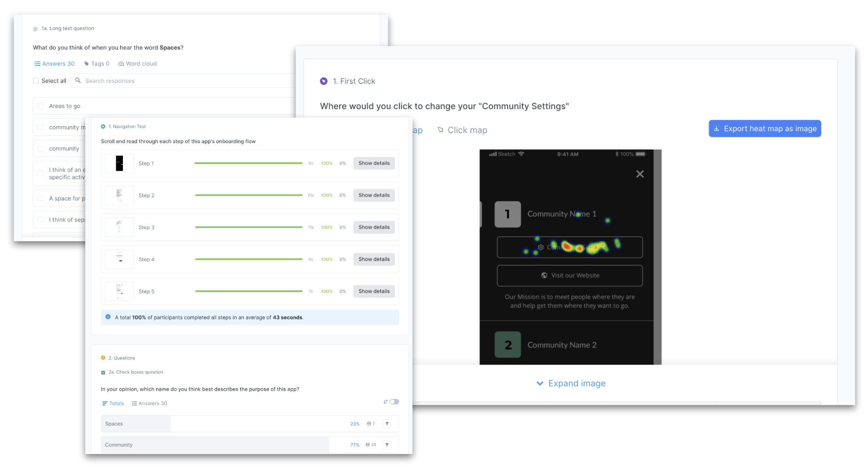Screen dimensions: 868x467
Task: Check the 'community m' response checkbox
Action: point(40,127)
